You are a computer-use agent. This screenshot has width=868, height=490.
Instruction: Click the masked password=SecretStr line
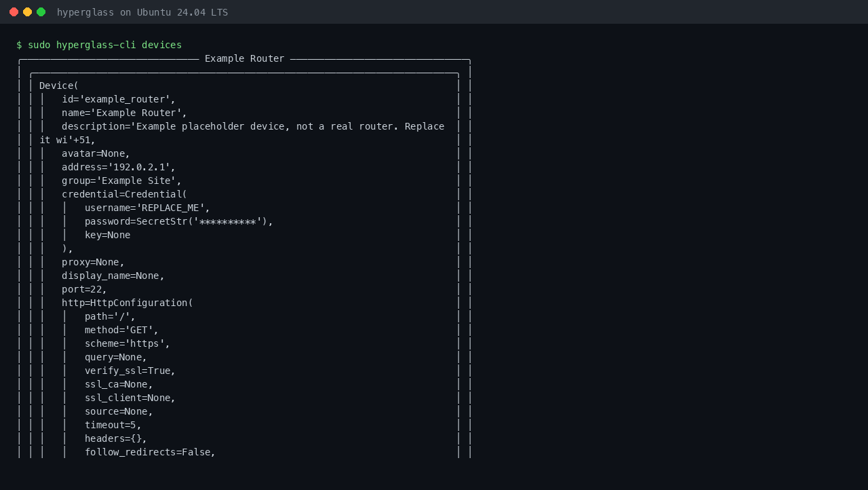pyautogui.click(x=178, y=221)
